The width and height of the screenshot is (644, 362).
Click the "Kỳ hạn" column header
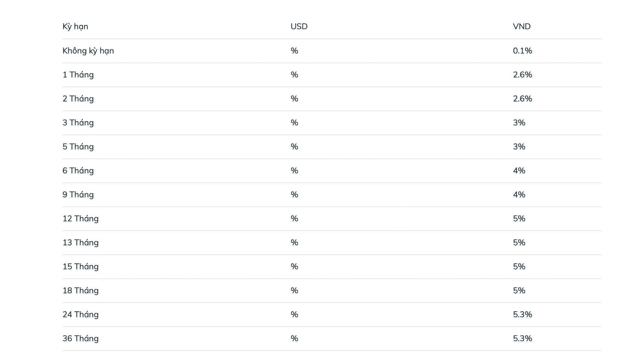pos(75,26)
